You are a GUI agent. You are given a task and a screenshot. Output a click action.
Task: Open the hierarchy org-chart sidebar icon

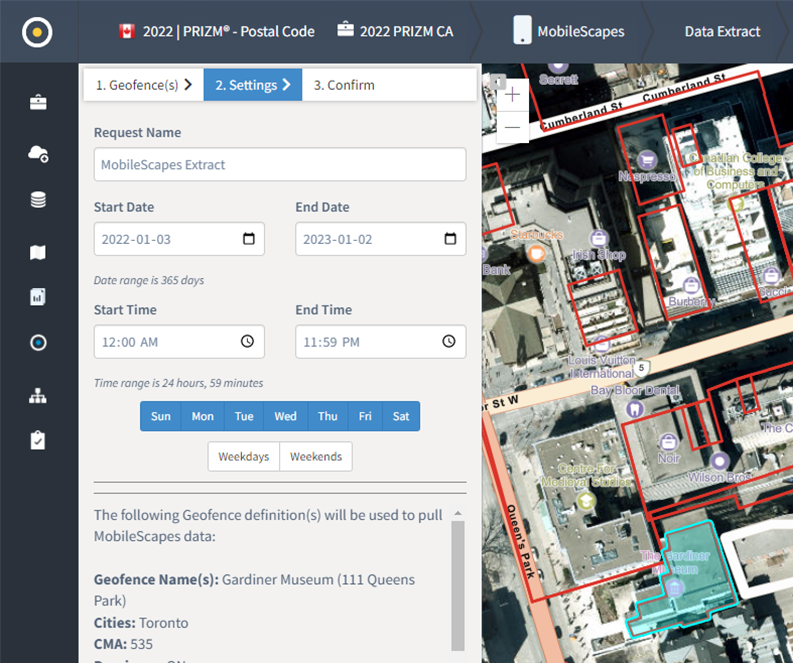[x=38, y=395]
